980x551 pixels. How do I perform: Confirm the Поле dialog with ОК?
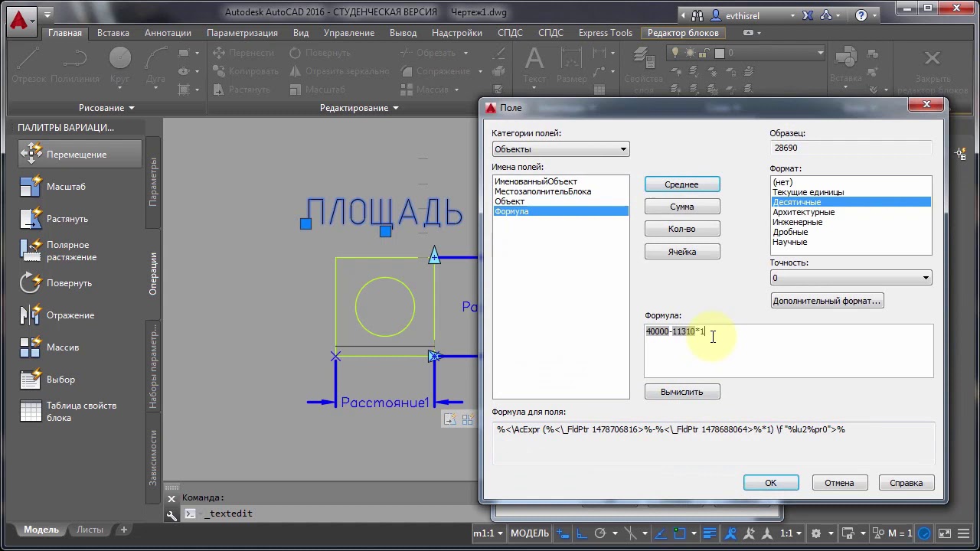click(771, 483)
